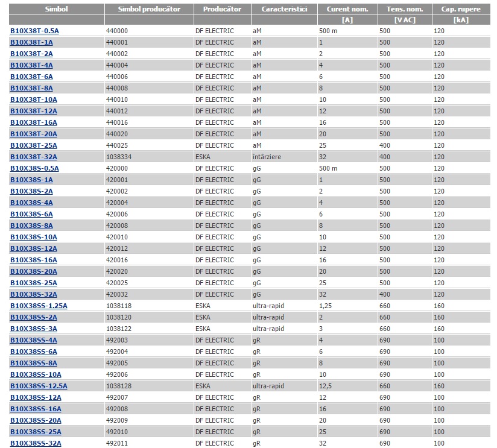Viewport: 497px width, 448px height.
Task: Click the B10X38SS-25A link
Action: (36, 432)
